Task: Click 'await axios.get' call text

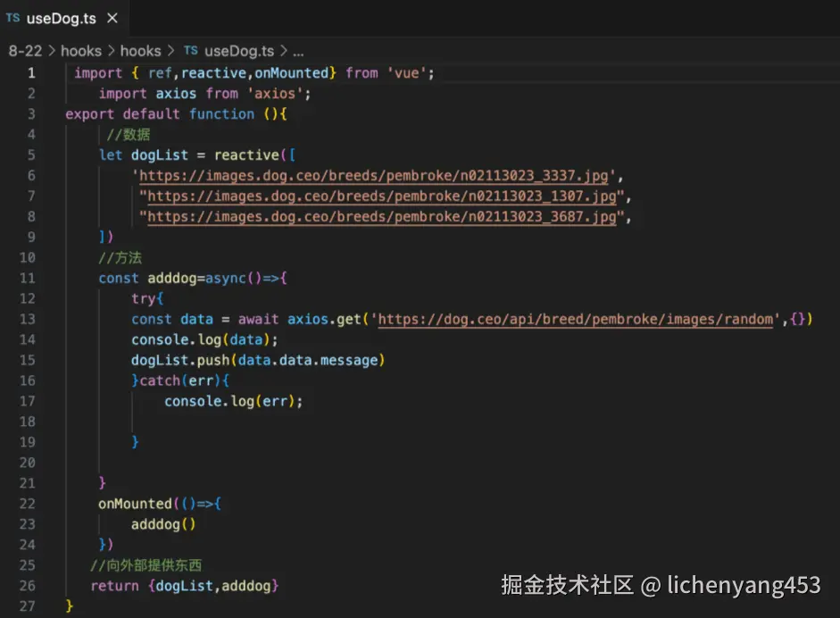Action: tap(300, 320)
